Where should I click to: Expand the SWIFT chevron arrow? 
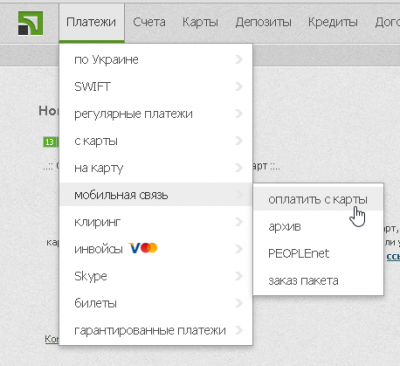[239, 87]
